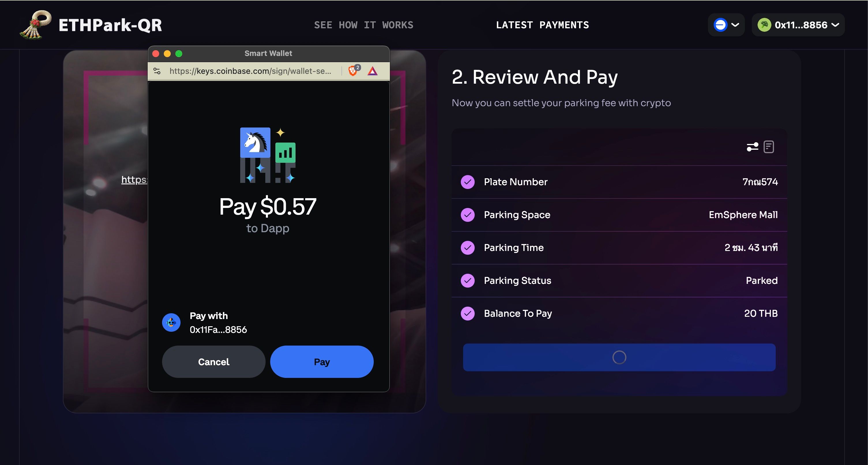Click the loading pay button in review panel
This screenshot has width=868, height=465.
click(619, 357)
